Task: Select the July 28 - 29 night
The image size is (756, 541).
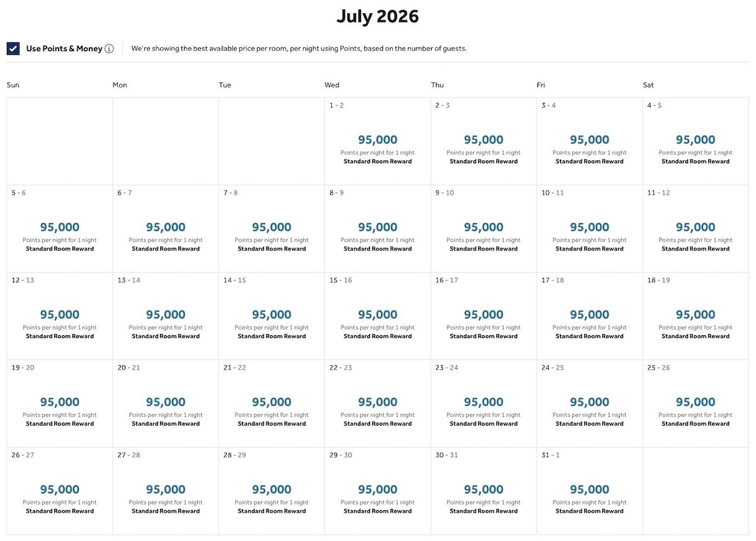Action: click(x=272, y=492)
